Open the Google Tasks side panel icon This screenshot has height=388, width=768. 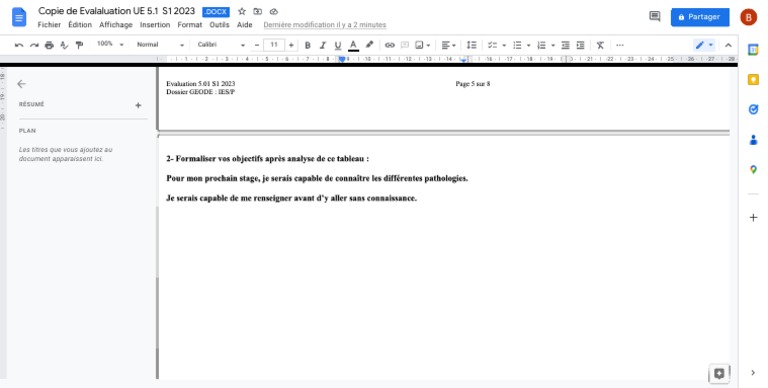[753, 109]
